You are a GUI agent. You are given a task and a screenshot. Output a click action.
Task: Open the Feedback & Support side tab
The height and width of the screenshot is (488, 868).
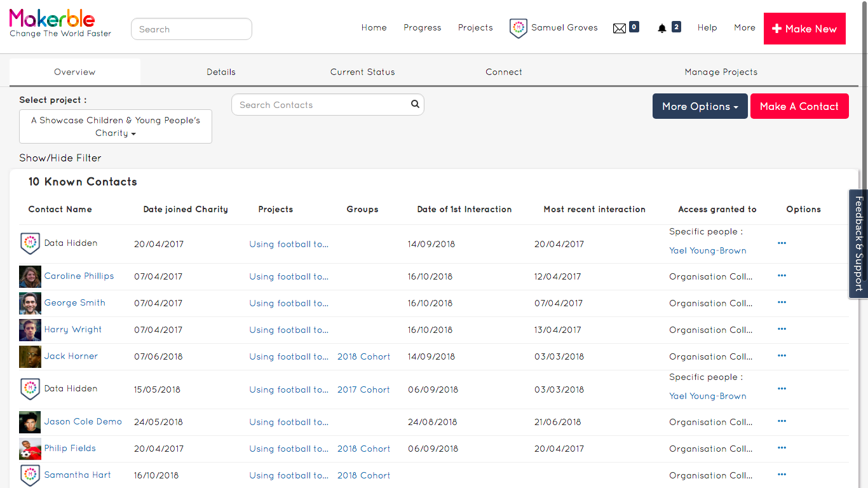coord(858,243)
